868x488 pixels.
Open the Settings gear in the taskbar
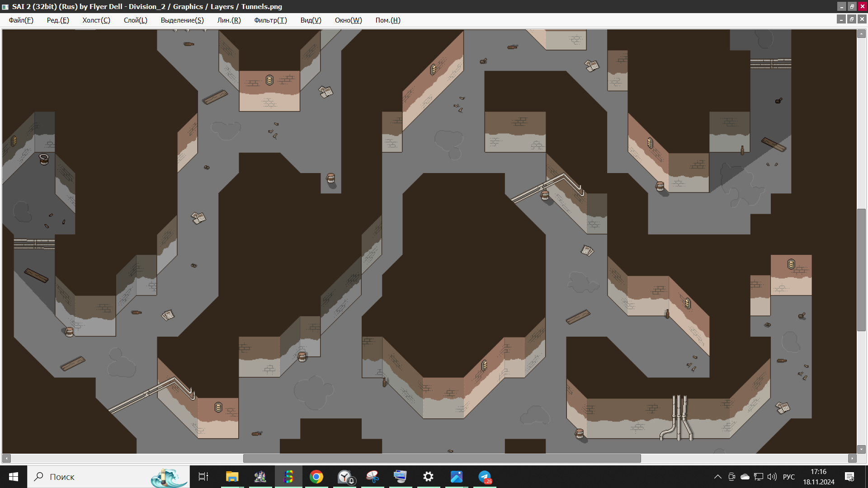(x=428, y=477)
